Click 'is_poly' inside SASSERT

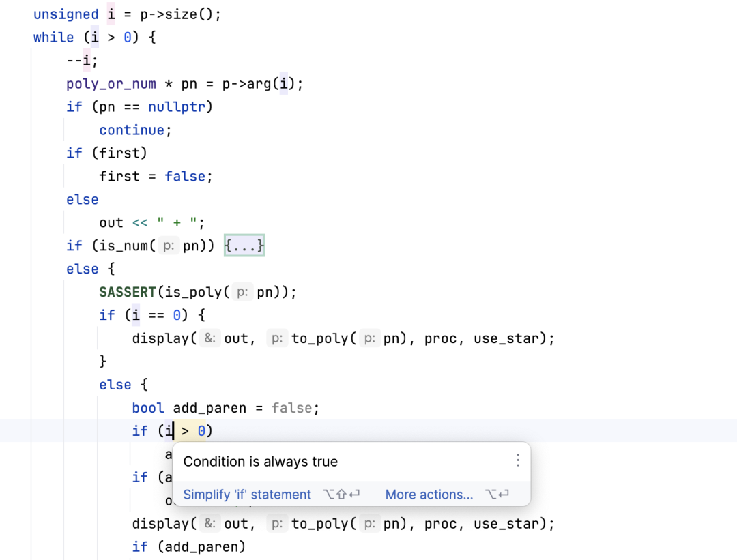pos(193,292)
